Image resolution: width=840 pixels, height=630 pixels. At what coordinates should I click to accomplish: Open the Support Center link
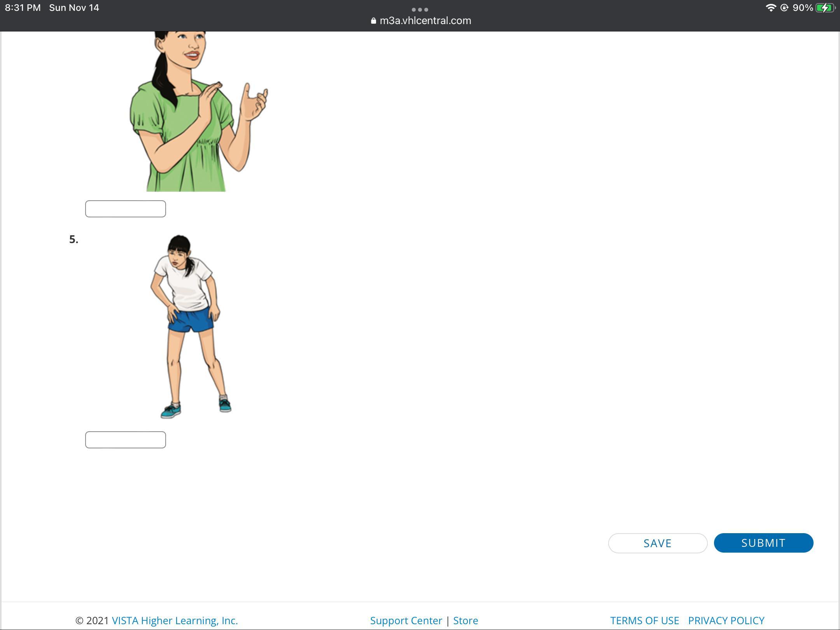pos(406,620)
